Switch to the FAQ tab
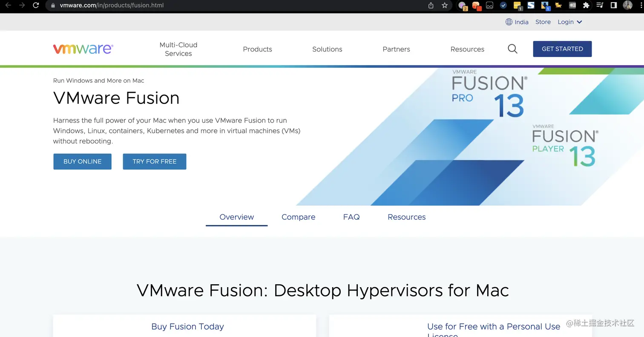Screen dimensions: 644x337 click(x=351, y=217)
